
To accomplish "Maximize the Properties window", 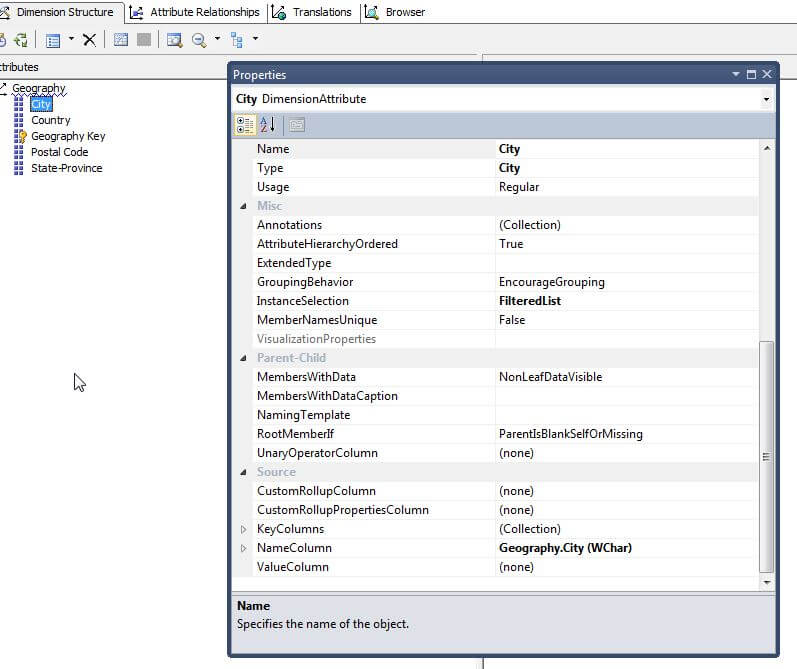I will point(751,74).
